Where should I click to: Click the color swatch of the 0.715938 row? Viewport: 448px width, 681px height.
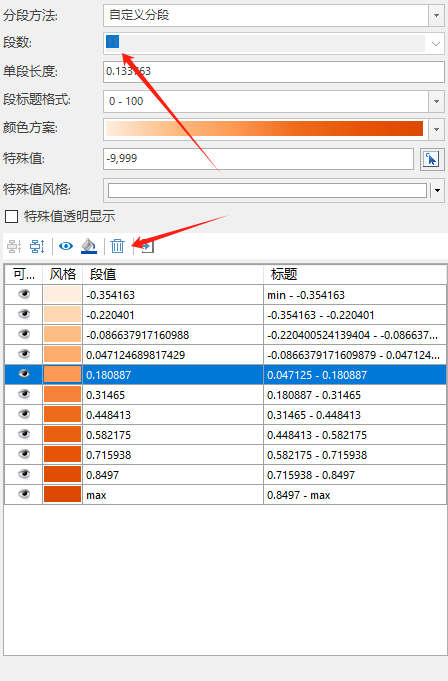(x=63, y=455)
